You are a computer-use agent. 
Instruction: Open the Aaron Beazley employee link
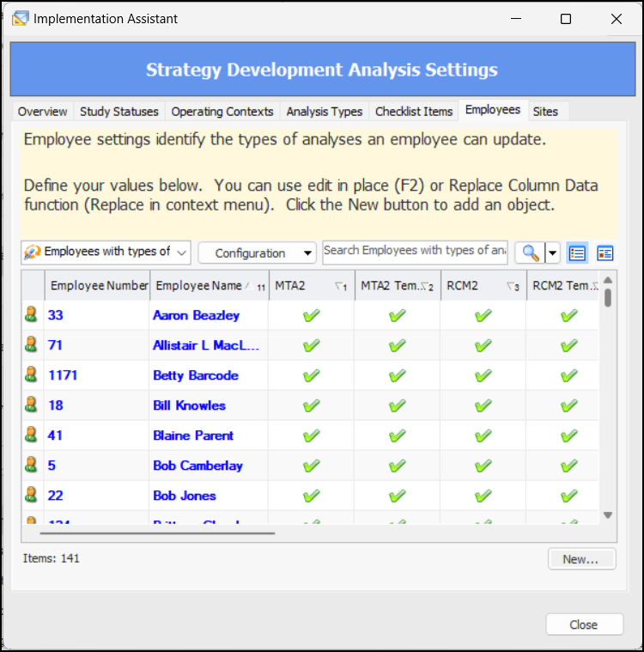(x=197, y=315)
